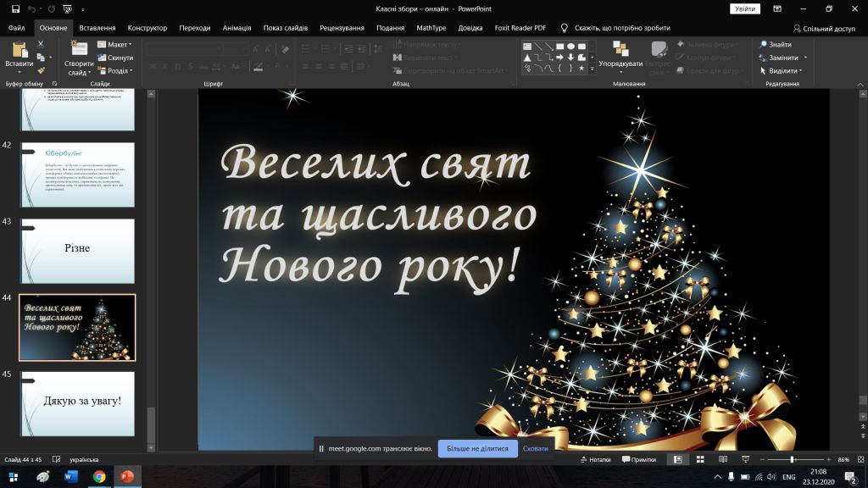Open spell check icon in status bar
The width and height of the screenshot is (868, 488).
click(x=56, y=460)
